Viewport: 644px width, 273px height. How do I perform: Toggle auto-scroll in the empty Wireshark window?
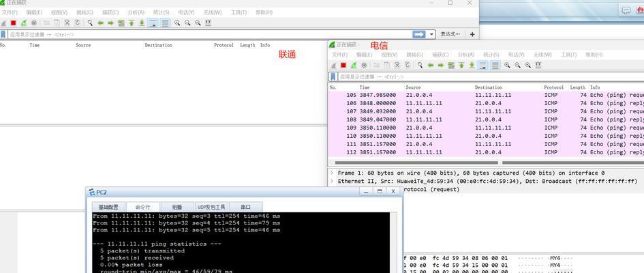pyautogui.click(x=153, y=23)
